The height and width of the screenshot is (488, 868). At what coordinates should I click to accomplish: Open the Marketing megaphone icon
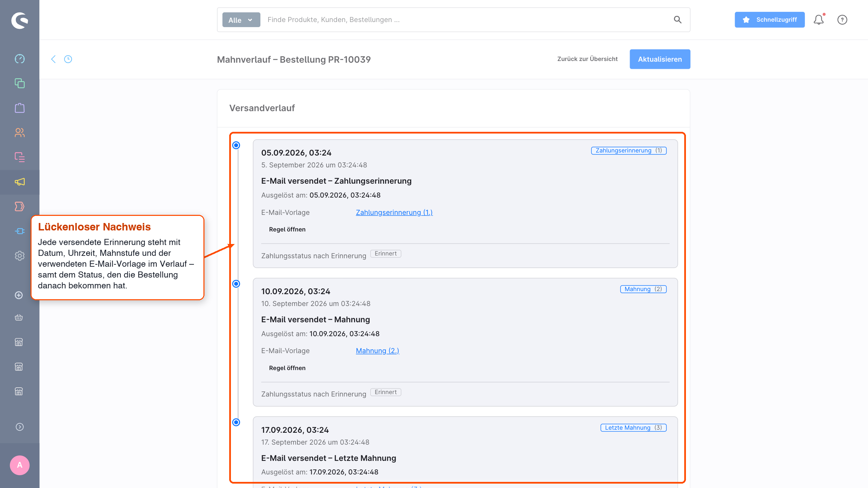click(20, 182)
